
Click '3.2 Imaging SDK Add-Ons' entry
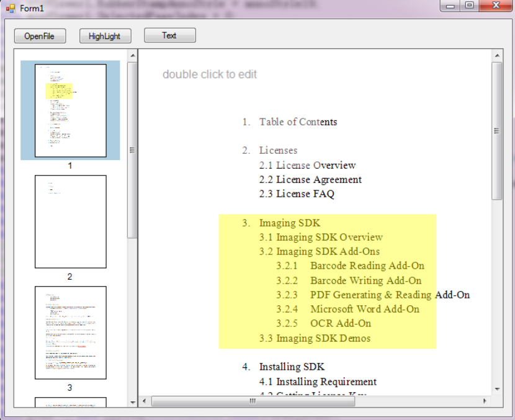pyautogui.click(x=320, y=251)
